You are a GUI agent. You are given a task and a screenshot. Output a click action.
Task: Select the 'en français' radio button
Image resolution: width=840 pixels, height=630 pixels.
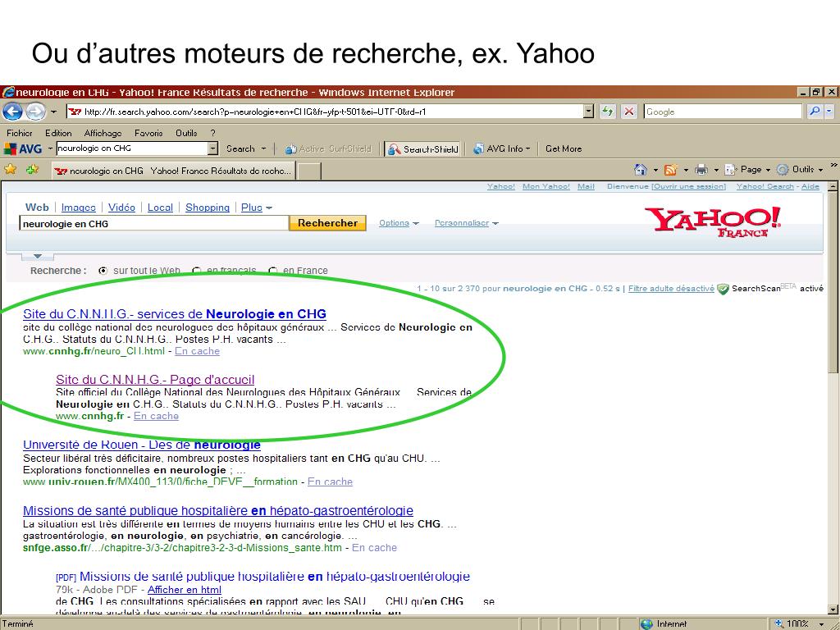(x=197, y=271)
